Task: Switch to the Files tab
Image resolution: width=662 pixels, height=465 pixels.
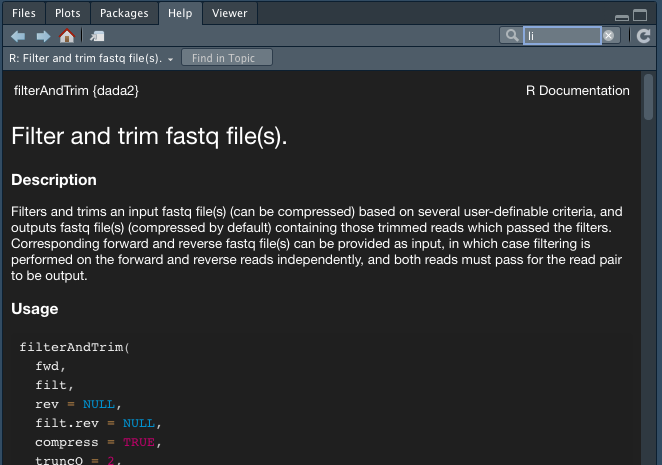Action: tap(24, 13)
